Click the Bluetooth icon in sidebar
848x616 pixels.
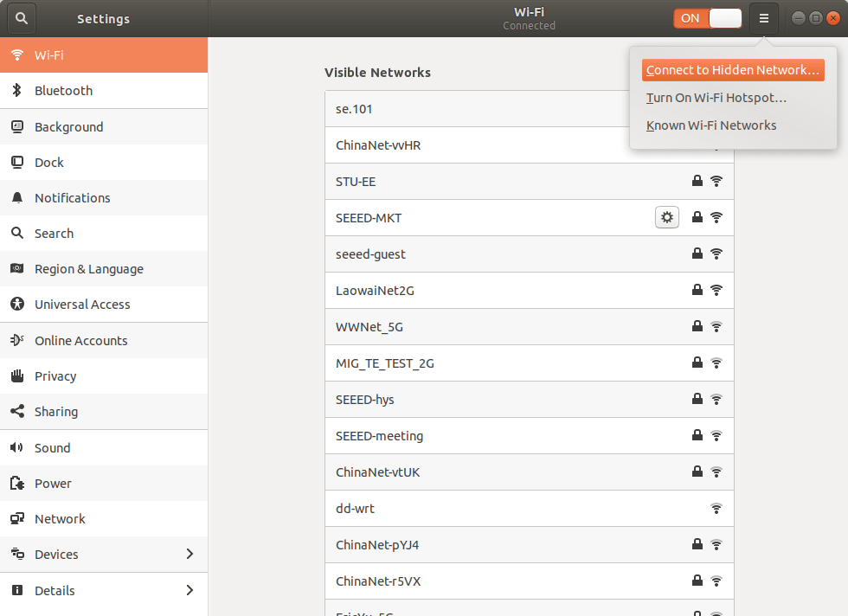(x=17, y=90)
